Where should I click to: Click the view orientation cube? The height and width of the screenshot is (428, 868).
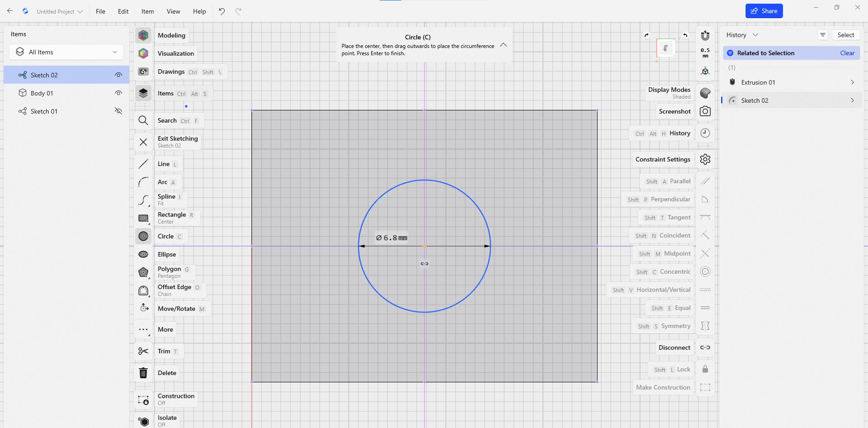(665, 48)
